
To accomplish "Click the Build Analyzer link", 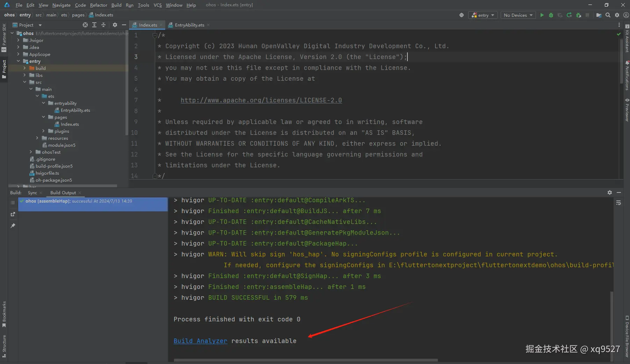I will (x=200, y=341).
